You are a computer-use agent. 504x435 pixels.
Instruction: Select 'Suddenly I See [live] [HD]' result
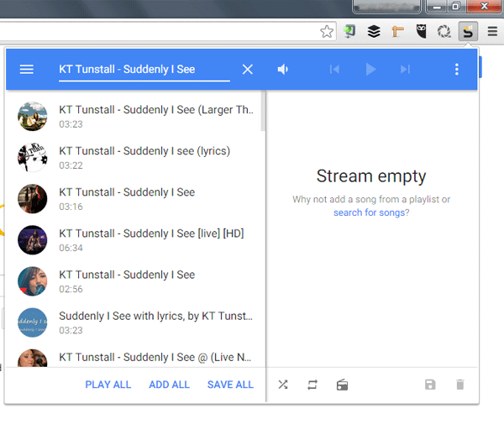(x=135, y=240)
